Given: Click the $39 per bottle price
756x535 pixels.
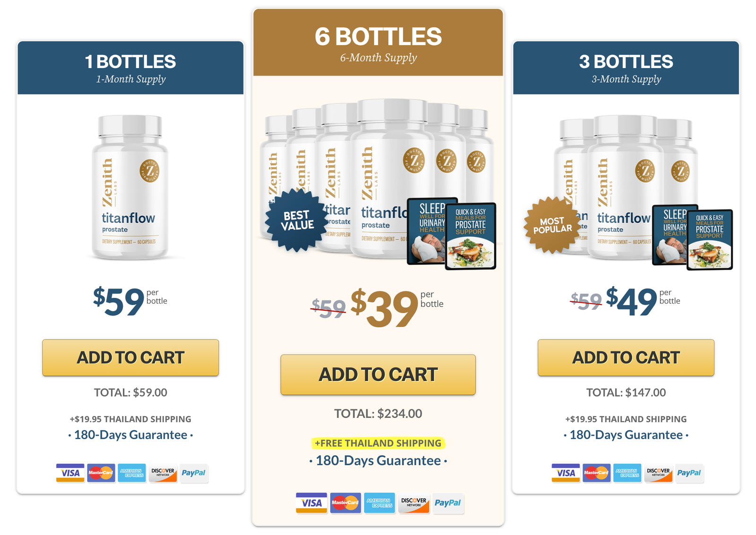Looking at the screenshot, I should (385, 308).
